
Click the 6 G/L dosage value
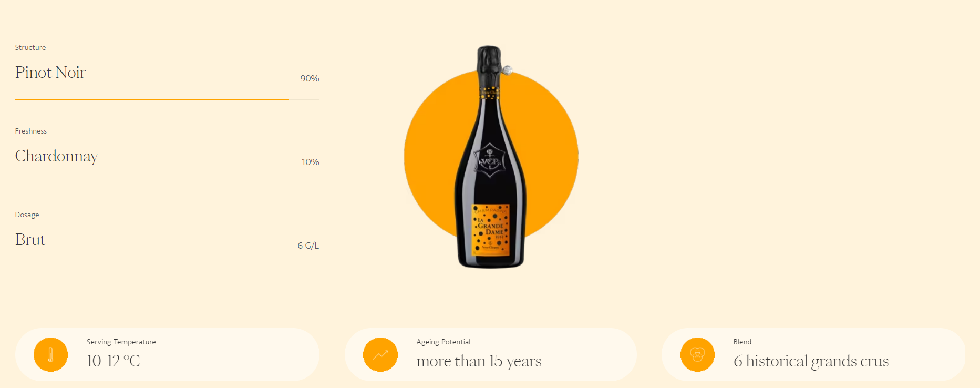(308, 246)
